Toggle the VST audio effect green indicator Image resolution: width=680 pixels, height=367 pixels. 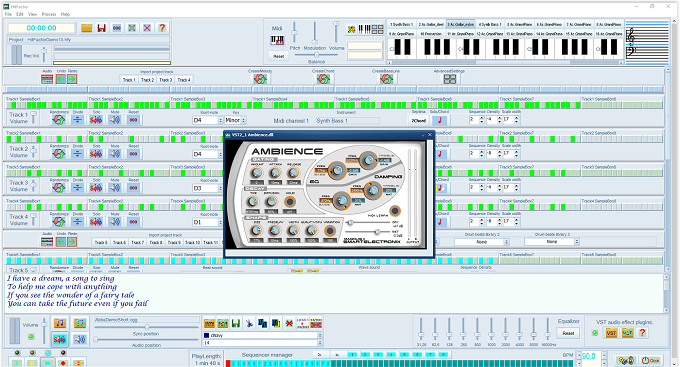click(x=595, y=333)
